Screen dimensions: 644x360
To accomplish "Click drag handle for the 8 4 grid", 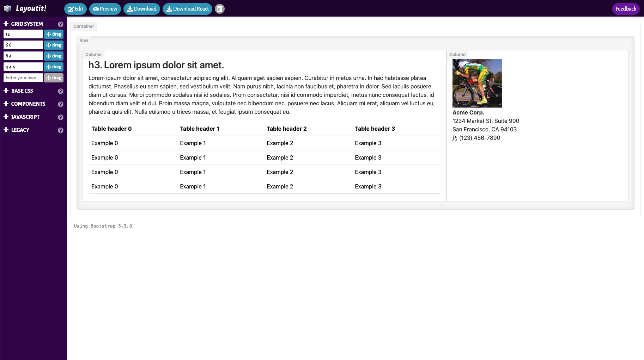I will click(54, 56).
